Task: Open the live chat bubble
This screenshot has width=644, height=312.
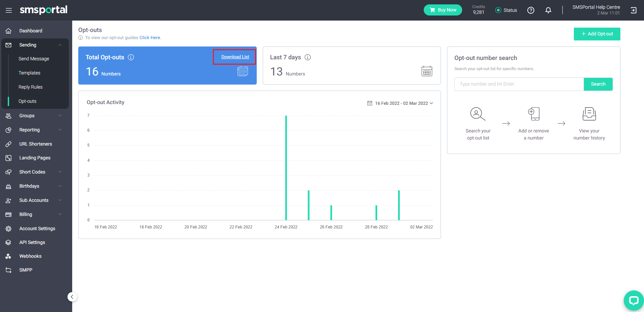Action: coord(634,300)
